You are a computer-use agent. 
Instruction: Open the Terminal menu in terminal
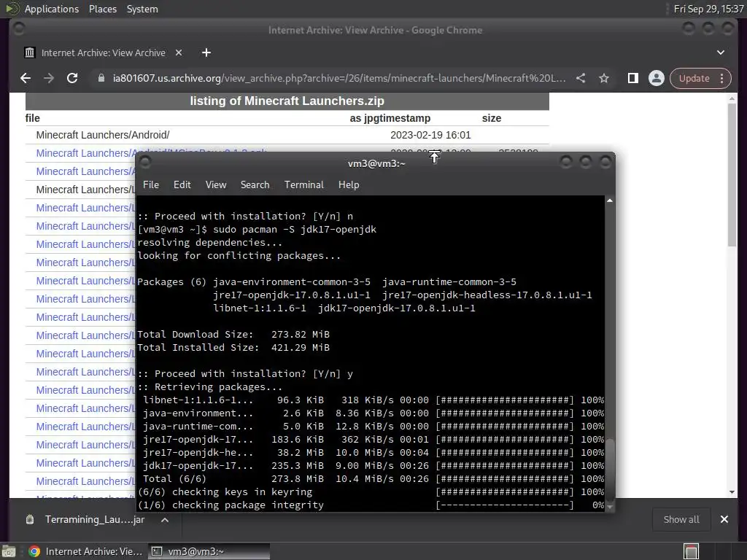[x=304, y=184]
